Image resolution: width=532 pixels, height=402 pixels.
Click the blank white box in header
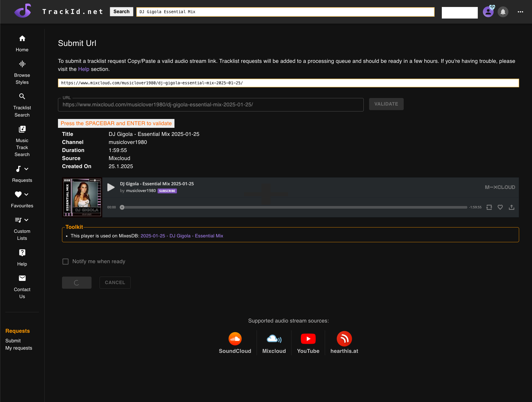460,13
